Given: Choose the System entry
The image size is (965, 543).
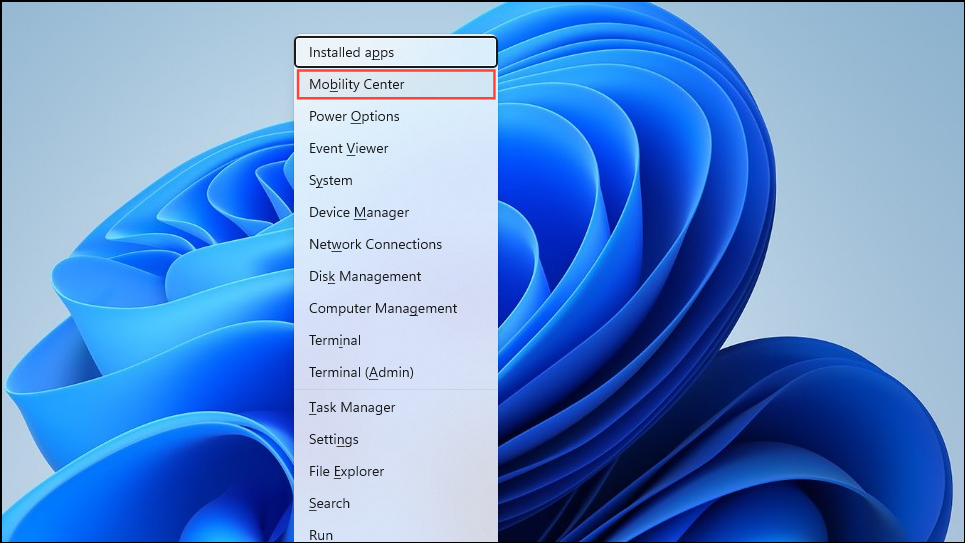Looking at the screenshot, I should tap(396, 180).
